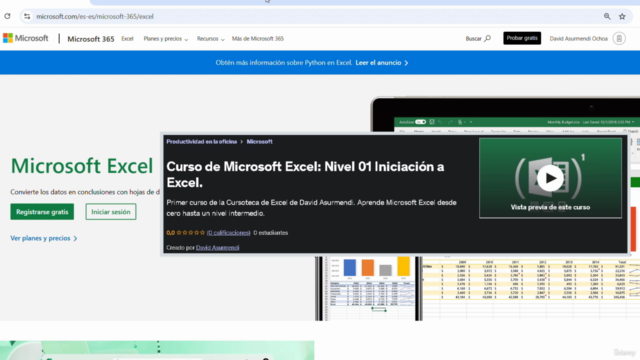Open the Microsoft breadcrumb link
The width and height of the screenshot is (640, 360).
click(x=259, y=142)
